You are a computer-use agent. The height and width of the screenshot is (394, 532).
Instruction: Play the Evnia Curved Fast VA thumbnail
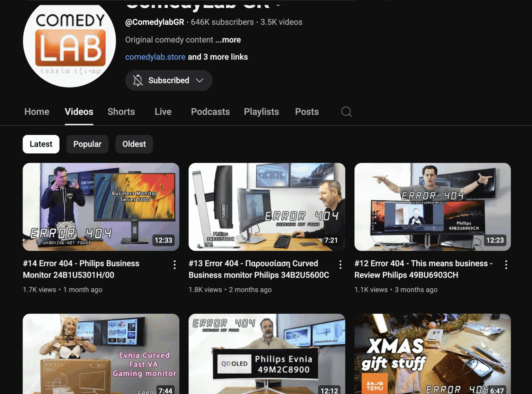point(101,354)
